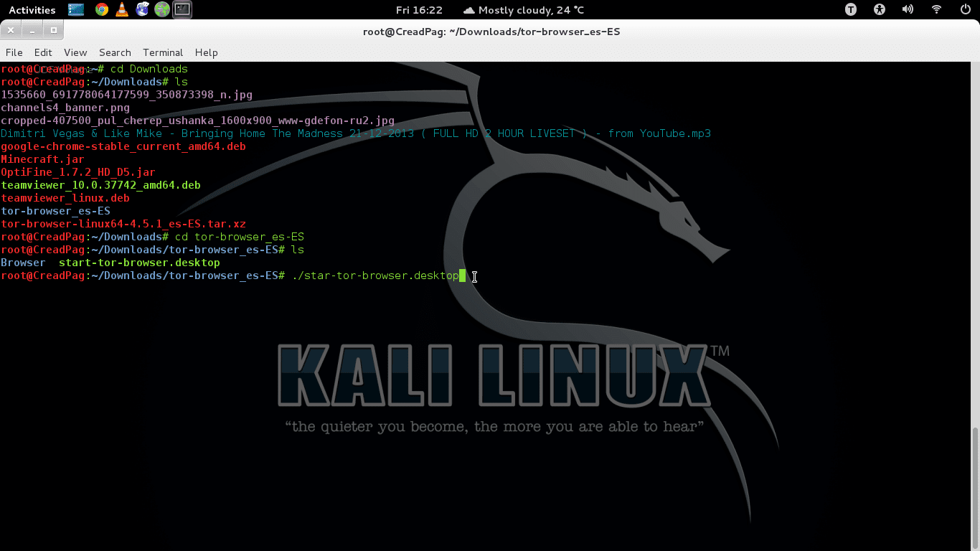Click the typed ./star-tor-browser.desktop command
Viewport: 980px width, 551px height.
point(375,275)
